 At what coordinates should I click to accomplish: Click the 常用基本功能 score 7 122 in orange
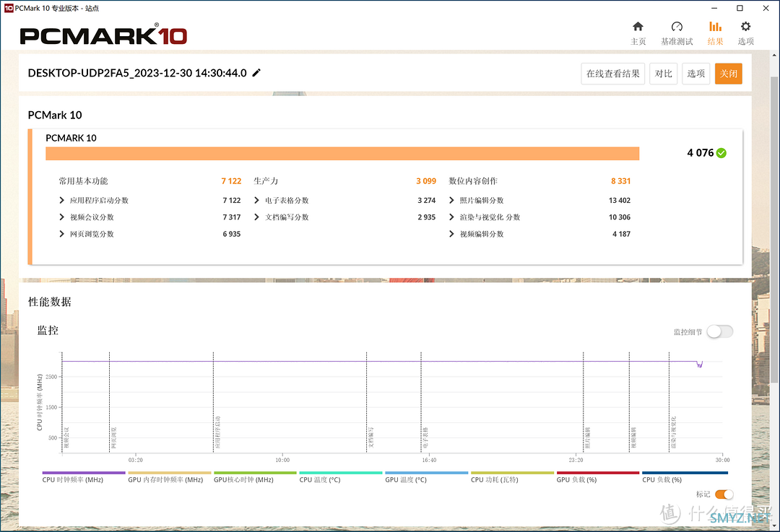pyautogui.click(x=231, y=181)
